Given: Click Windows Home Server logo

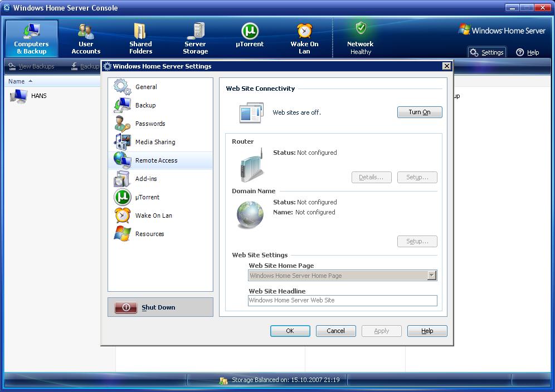Looking at the screenshot, I should pyautogui.click(x=502, y=31).
